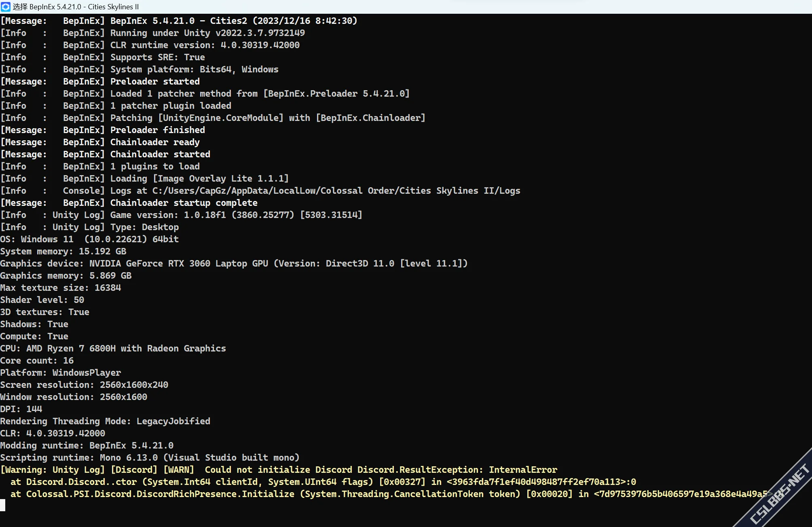Click the line 'Shadows: True'
Viewport: 812px width, 527px height.
coord(34,324)
